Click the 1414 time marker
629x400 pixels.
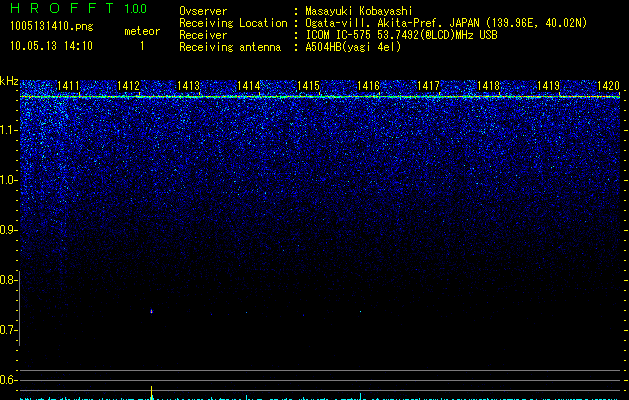coord(249,86)
